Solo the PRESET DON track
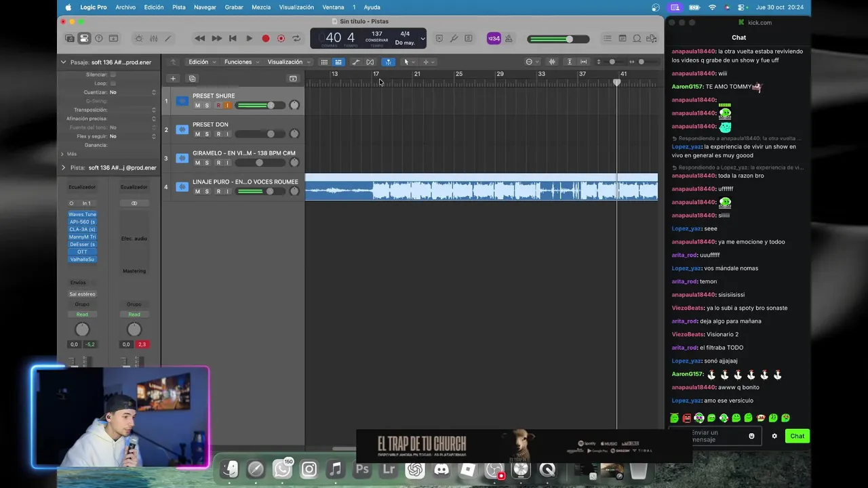The height and width of the screenshot is (488, 868). click(207, 134)
